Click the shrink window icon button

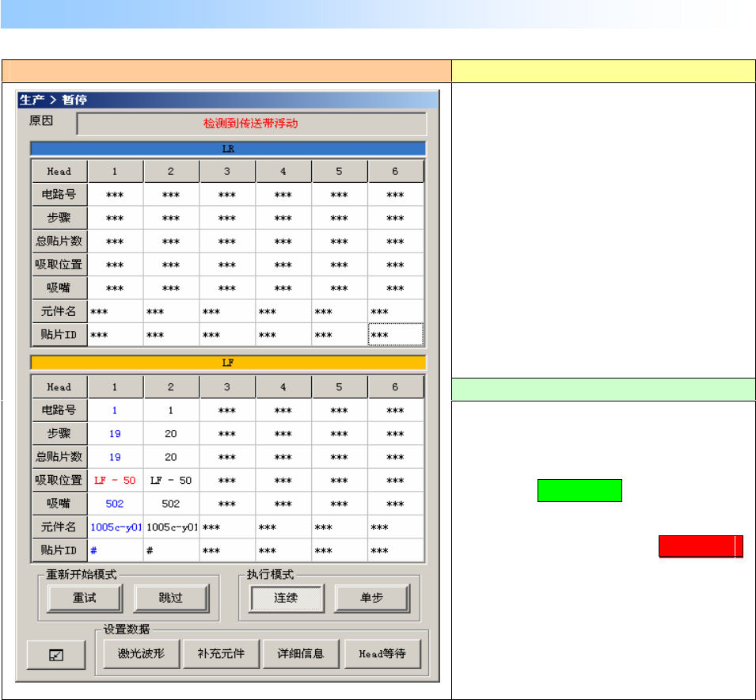tap(56, 655)
